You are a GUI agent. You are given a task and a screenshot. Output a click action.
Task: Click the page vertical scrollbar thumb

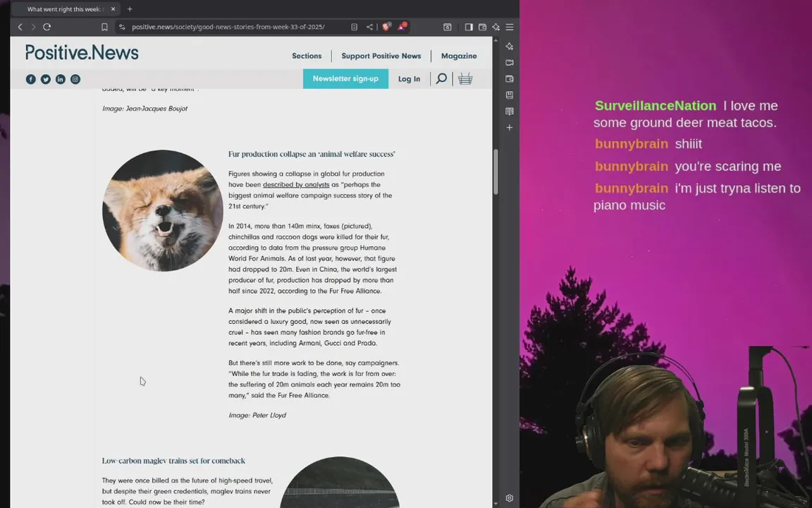(x=496, y=172)
